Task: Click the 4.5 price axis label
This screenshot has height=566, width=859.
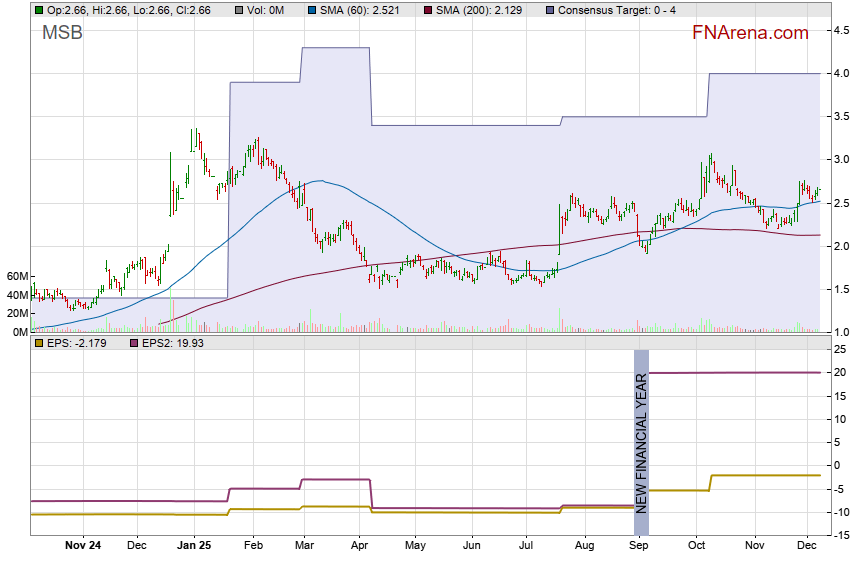Action: tap(842, 31)
